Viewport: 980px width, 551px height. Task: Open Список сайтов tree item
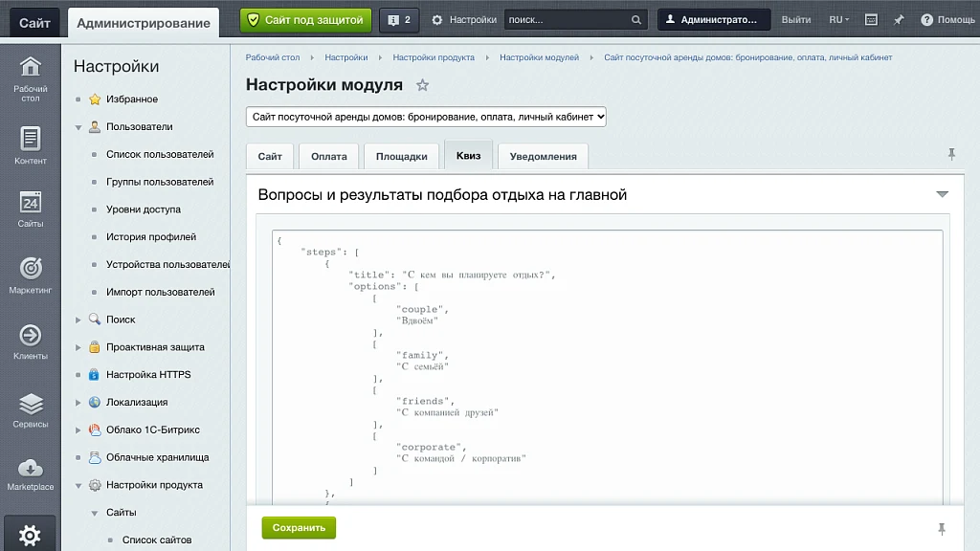[x=157, y=540]
